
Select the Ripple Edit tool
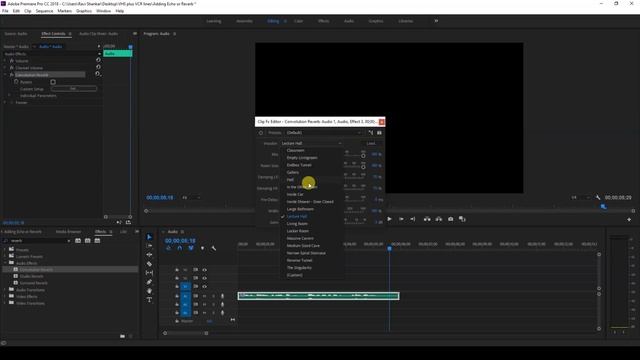tap(149, 255)
